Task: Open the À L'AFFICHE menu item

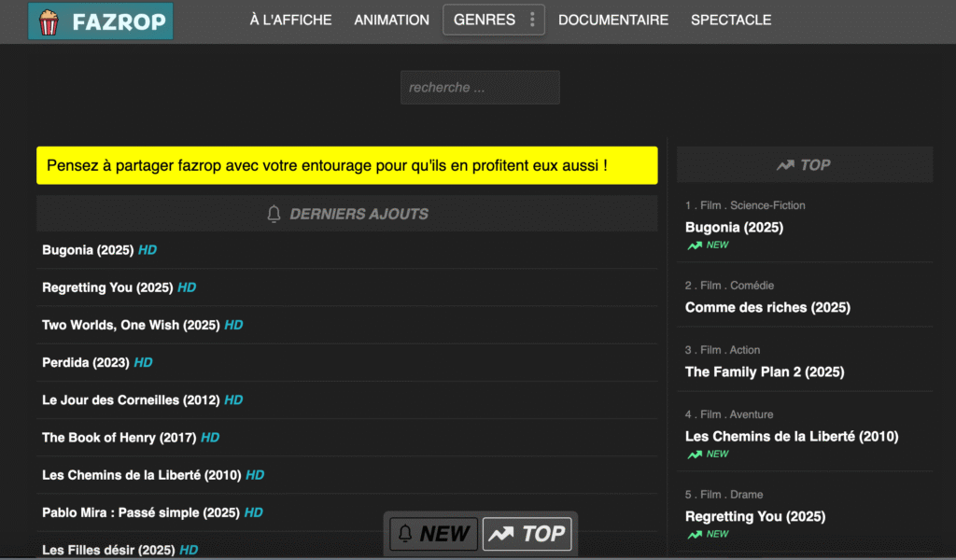Action: (x=290, y=20)
